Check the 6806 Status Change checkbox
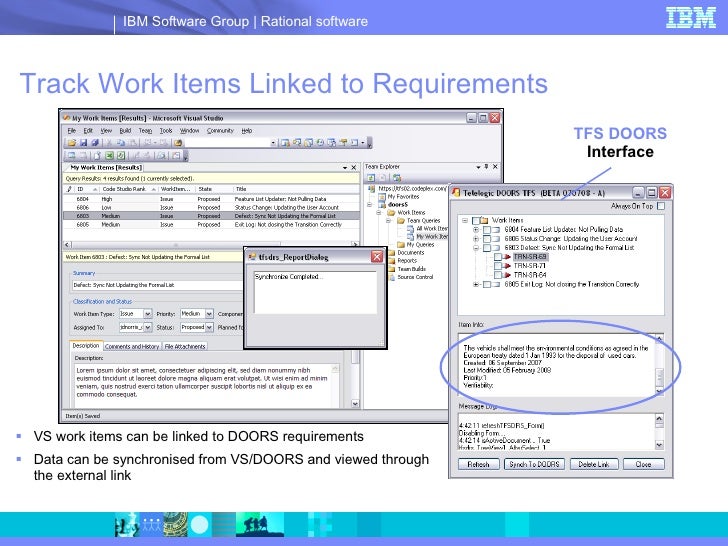Screen dimensions: 728x546 click(x=487, y=239)
